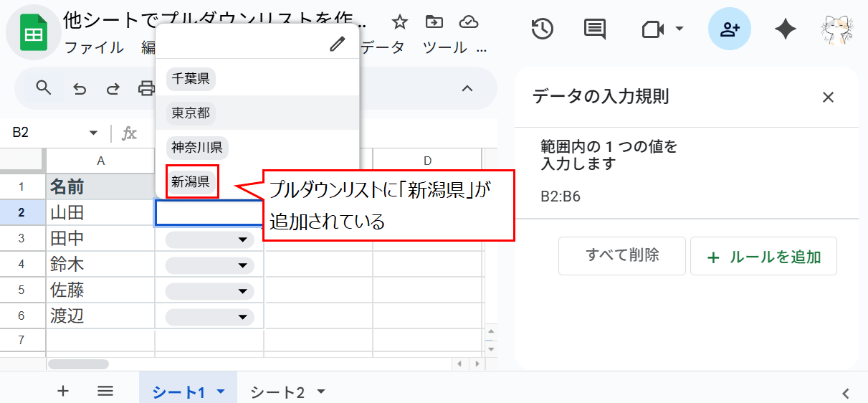Click the side panel chevron at bottom right
868x403 pixels.
tap(846, 392)
